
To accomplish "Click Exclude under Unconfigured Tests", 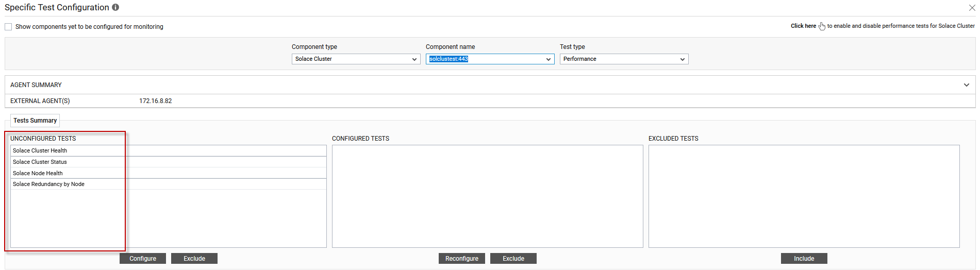I will pyautogui.click(x=194, y=259).
